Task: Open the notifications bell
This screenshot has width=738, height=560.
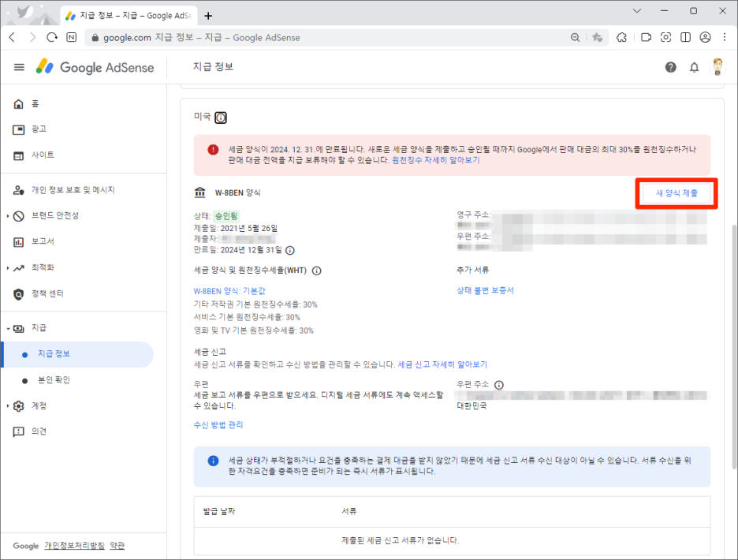Action: coord(694,67)
